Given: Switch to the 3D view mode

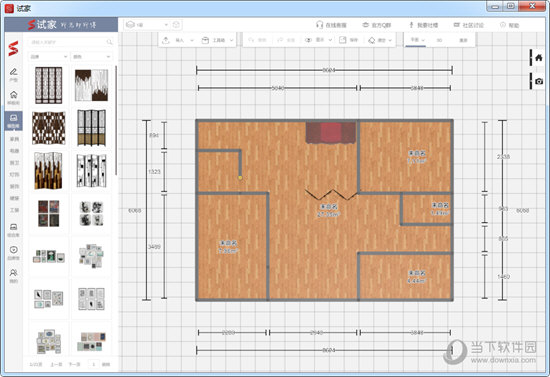Looking at the screenshot, I should coord(439,40).
